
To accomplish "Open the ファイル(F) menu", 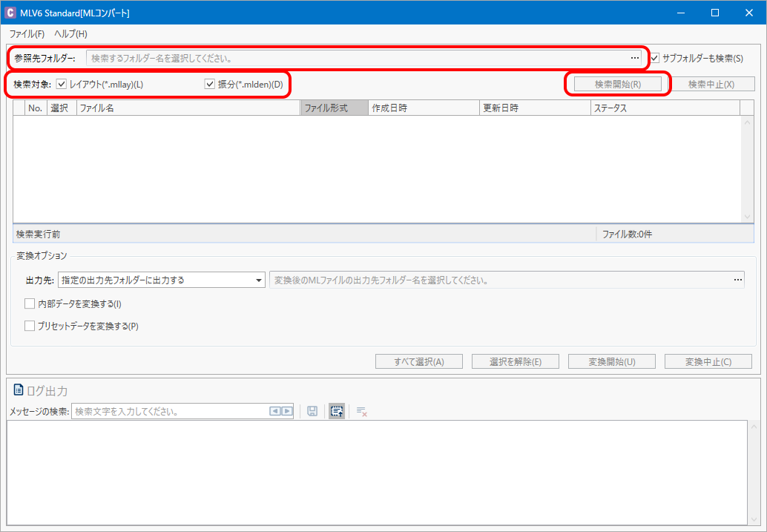I will (x=27, y=34).
